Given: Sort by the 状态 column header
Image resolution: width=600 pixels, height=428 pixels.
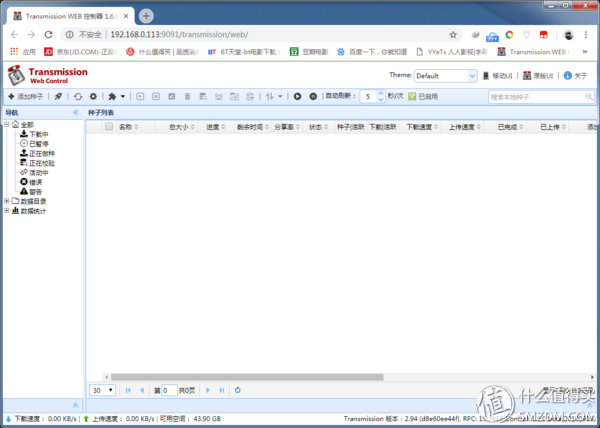Looking at the screenshot, I should pyautogui.click(x=318, y=127).
